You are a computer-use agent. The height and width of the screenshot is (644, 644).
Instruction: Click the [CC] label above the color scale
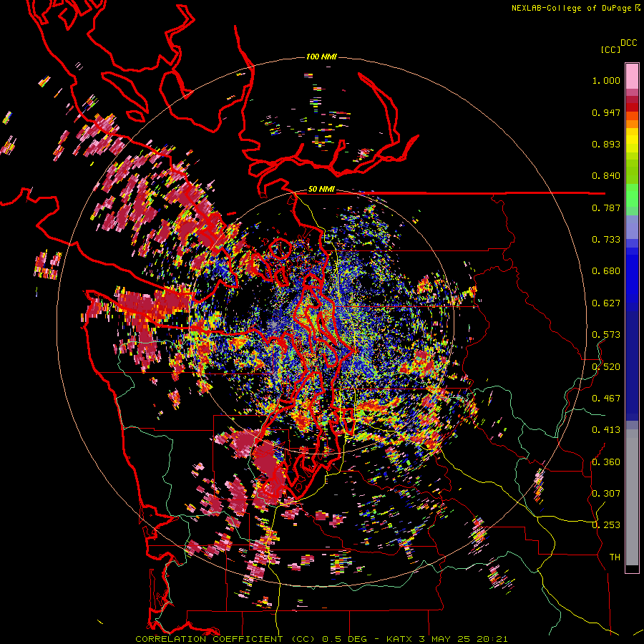tap(610, 49)
